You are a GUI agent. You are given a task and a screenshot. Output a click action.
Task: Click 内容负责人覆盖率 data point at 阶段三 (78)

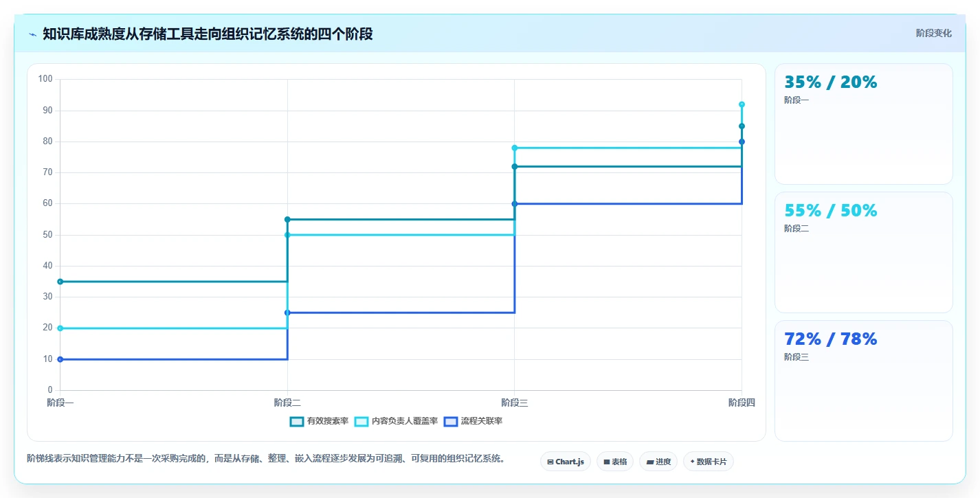[x=515, y=148]
